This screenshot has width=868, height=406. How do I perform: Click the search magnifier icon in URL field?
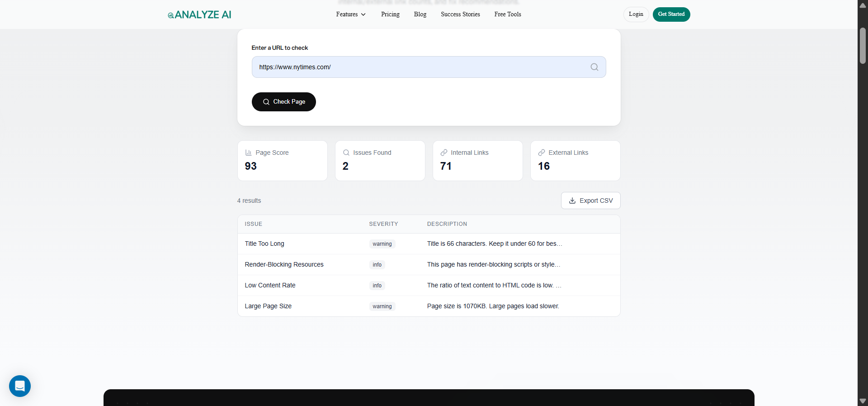coord(594,67)
